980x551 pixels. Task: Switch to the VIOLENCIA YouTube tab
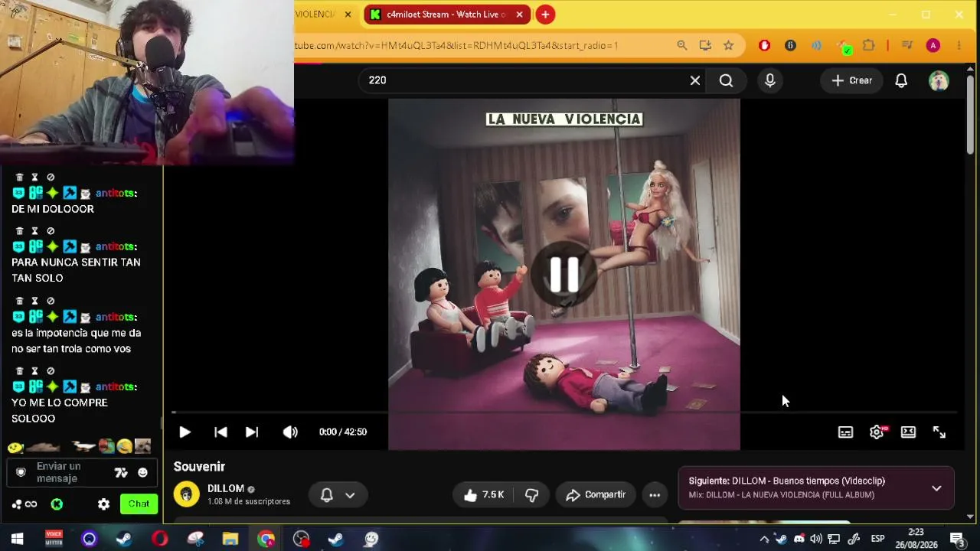click(315, 15)
